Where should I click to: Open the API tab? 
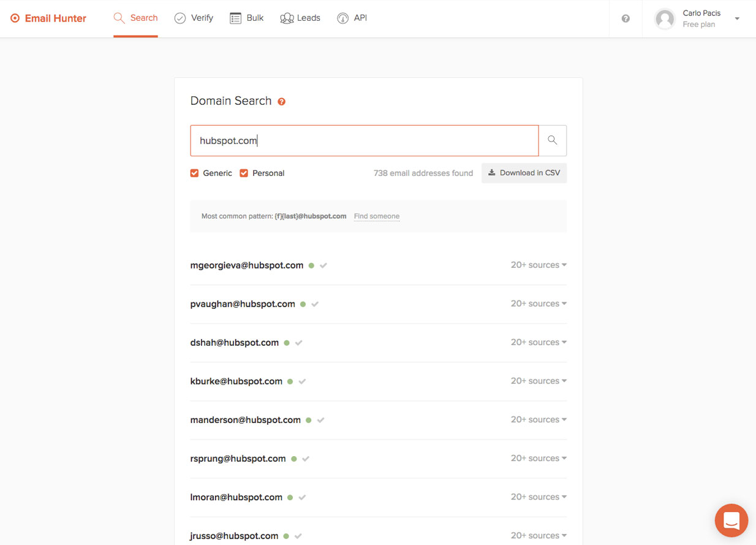352,18
